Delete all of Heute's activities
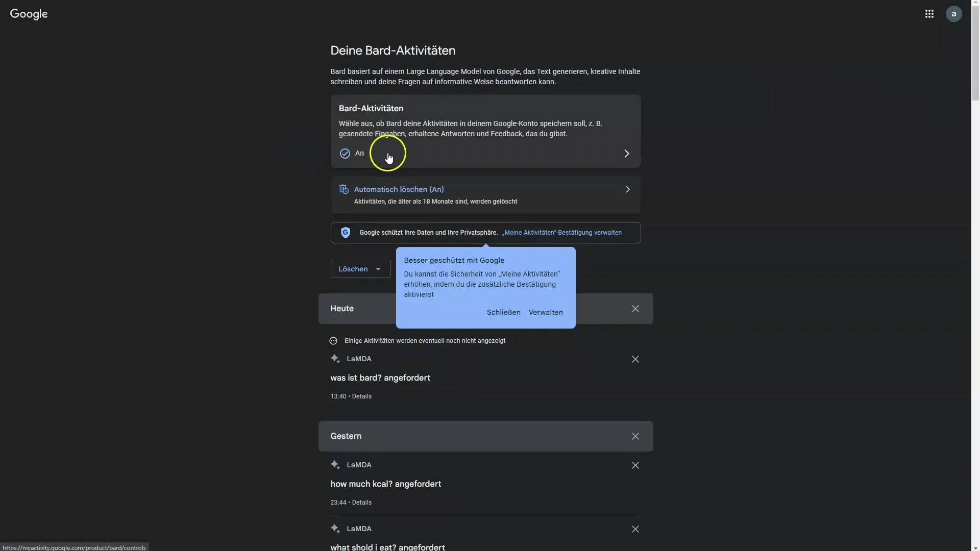The image size is (980, 551). (x=635, y=309)
